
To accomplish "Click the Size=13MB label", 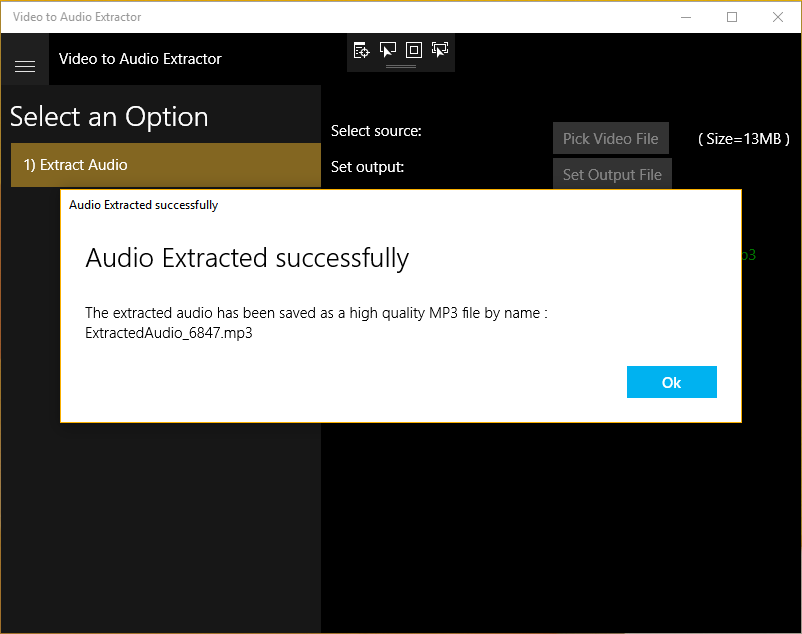I will [744, 139].
